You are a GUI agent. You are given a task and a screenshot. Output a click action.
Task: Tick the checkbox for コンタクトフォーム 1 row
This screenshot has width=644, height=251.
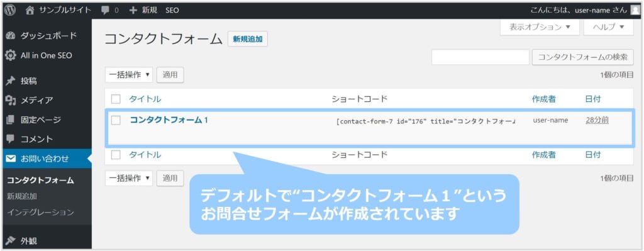[x=116, y=120]
